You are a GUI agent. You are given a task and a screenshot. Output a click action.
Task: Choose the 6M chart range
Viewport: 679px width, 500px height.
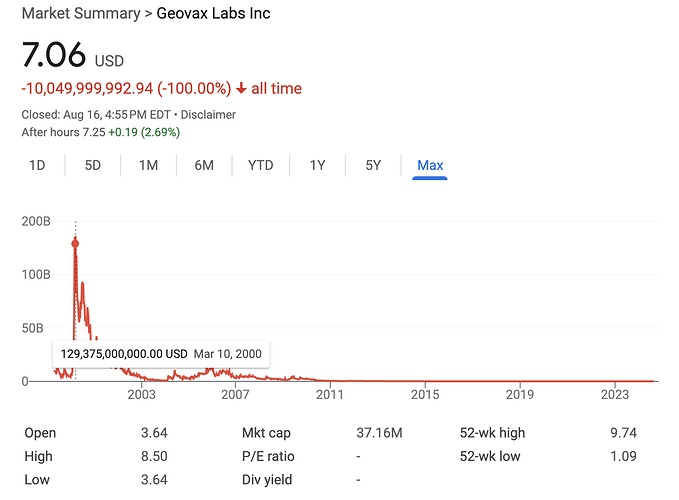click(x=204, y=165)
